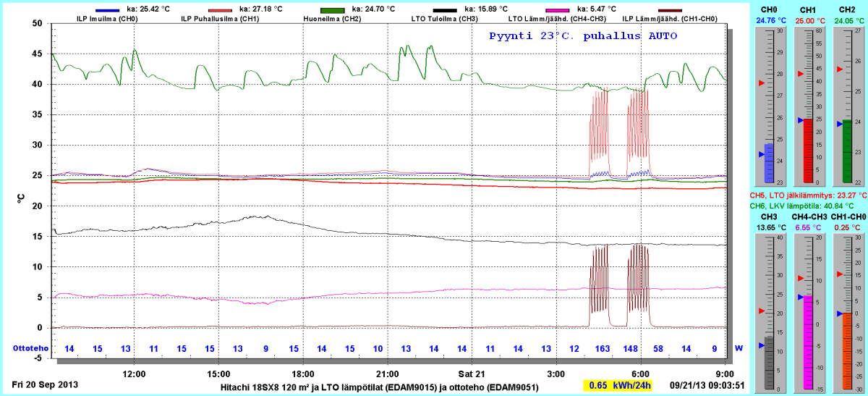
Task: Click the Ottoteho row label
Action: click(x=30, y=348)
